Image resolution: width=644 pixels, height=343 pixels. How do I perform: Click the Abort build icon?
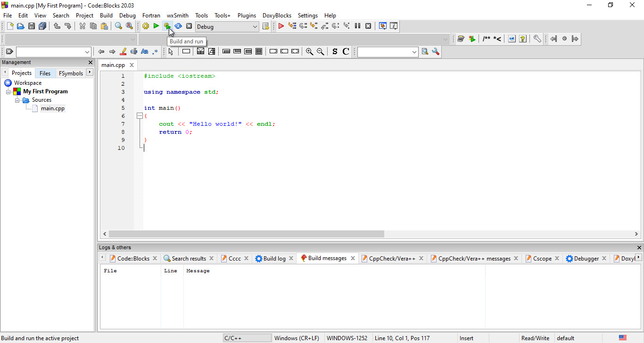point(189,26)
